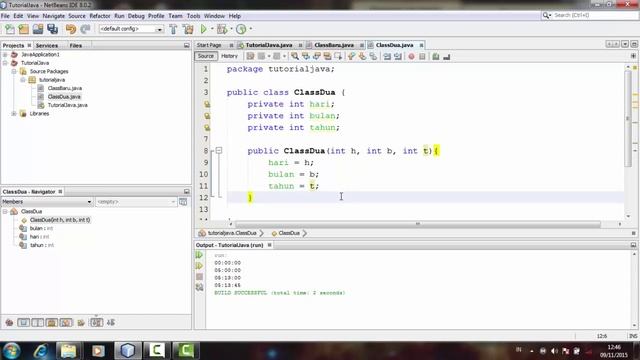Viewport: 640px width, 360px height.
Task: Toggle Show Inherited Members filter in Navigator
Action: [9, 322]
